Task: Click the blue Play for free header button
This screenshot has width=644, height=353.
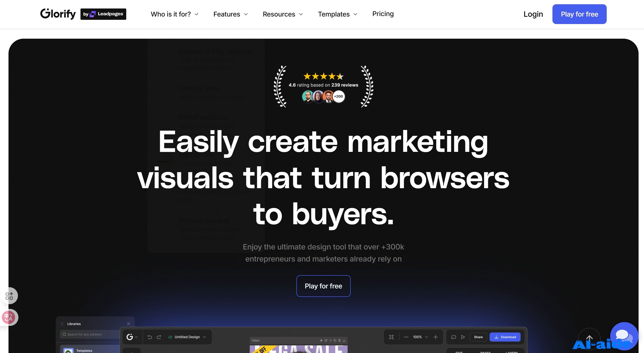Action: tap(579, 14)
